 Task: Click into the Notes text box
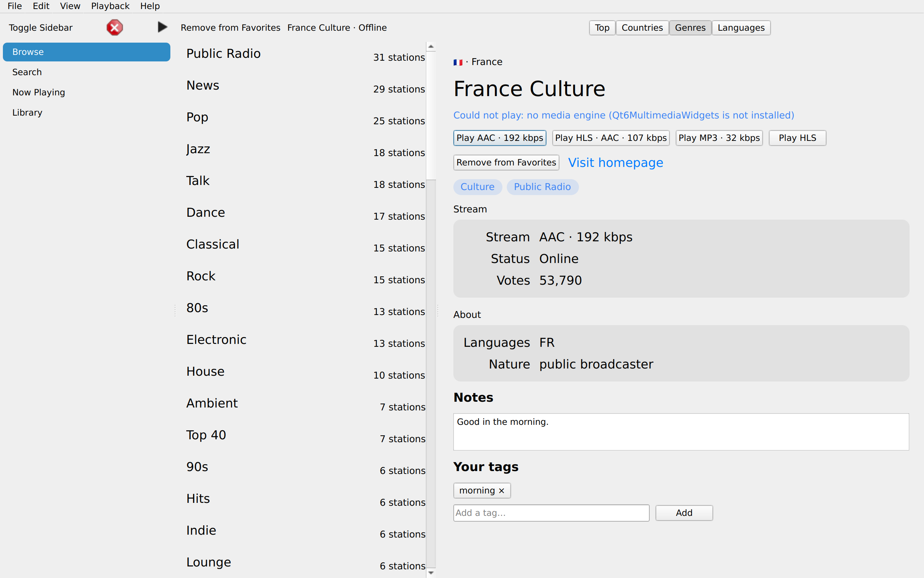point(681,432)
